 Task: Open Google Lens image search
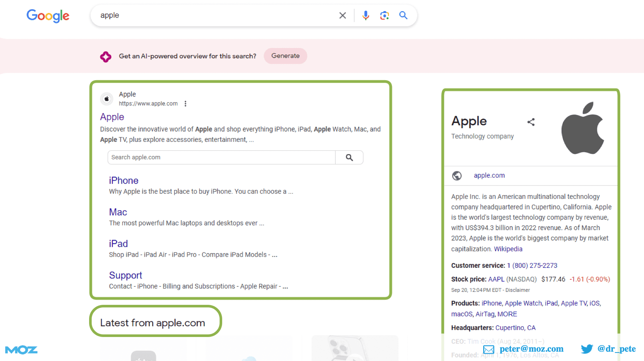(384, 15)
